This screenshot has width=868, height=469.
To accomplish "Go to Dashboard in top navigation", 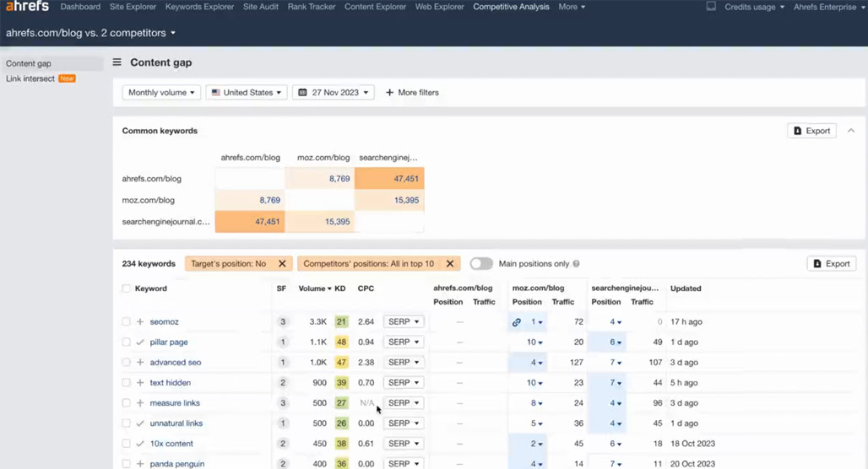I will click(x=80, y=7).
